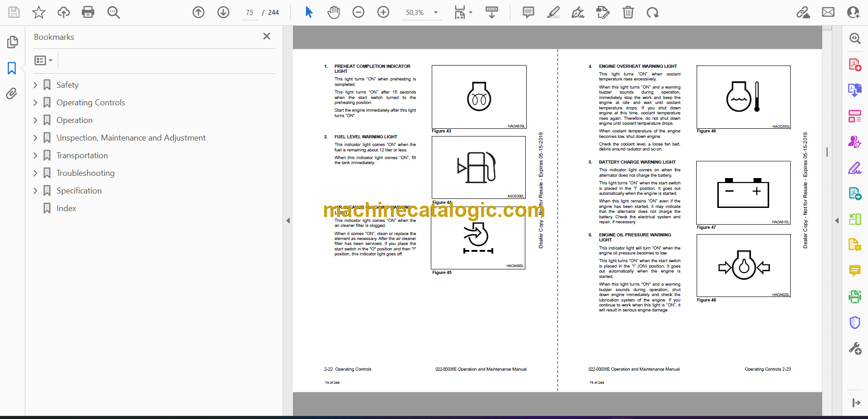Activate the hand pan tool
Image resolution: width=868 pixels, height=419 pixels.
(334, 12)
